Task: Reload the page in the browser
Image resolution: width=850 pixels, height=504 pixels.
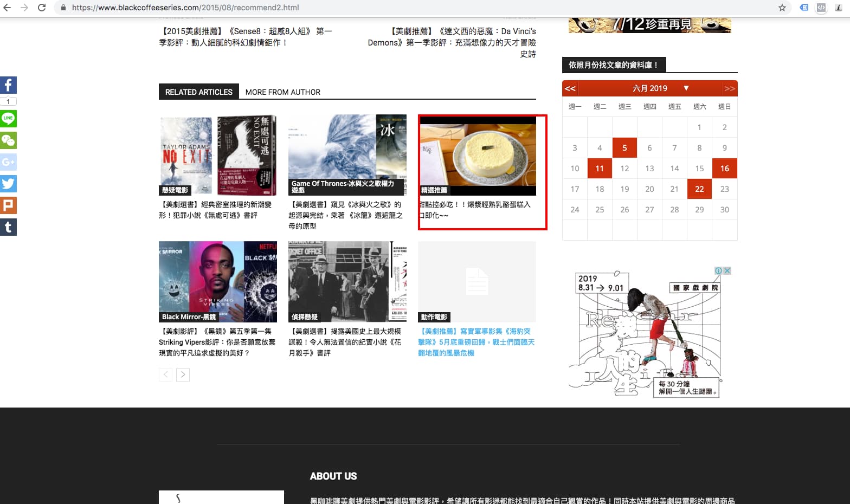Action: pos(42,8)
